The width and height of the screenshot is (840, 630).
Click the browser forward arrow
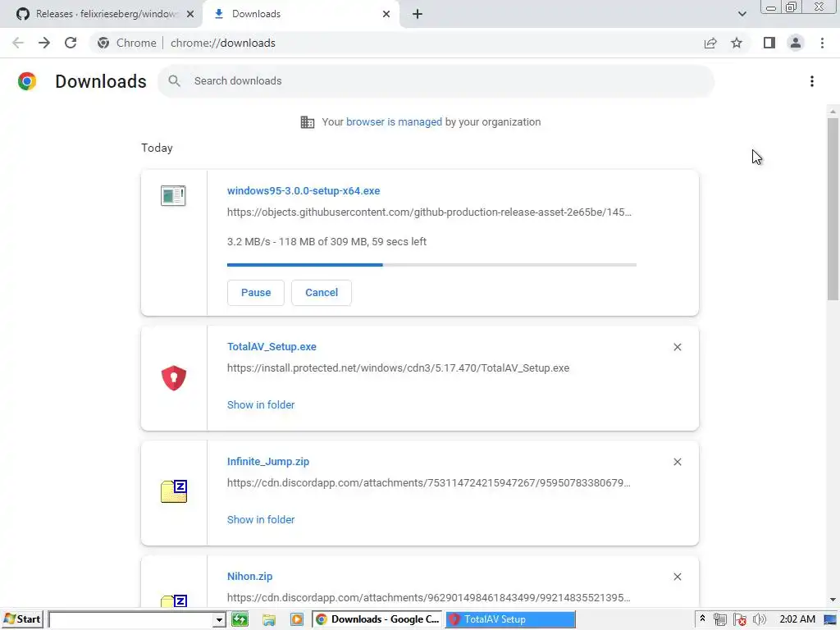coord(44,43)
